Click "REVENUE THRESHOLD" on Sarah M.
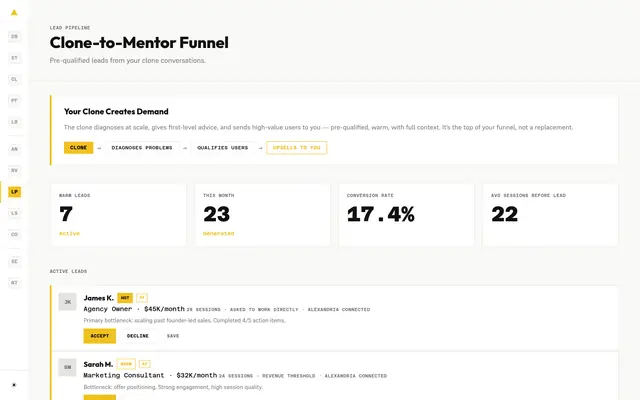This screenshot has height=400, width=640. (289, 376)
